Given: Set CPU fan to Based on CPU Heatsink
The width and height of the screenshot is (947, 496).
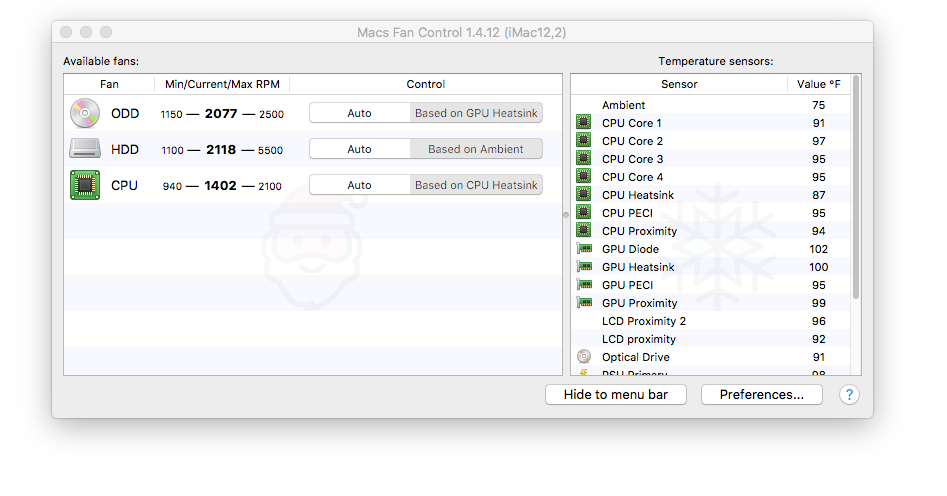Looking at the screenshot, I should (x=476, y=185).
